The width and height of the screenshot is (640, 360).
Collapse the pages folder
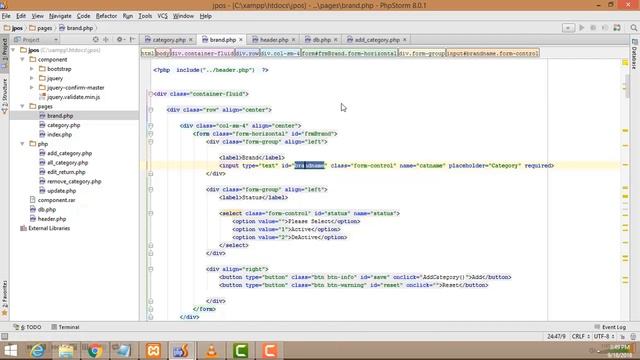pos(23,107)
